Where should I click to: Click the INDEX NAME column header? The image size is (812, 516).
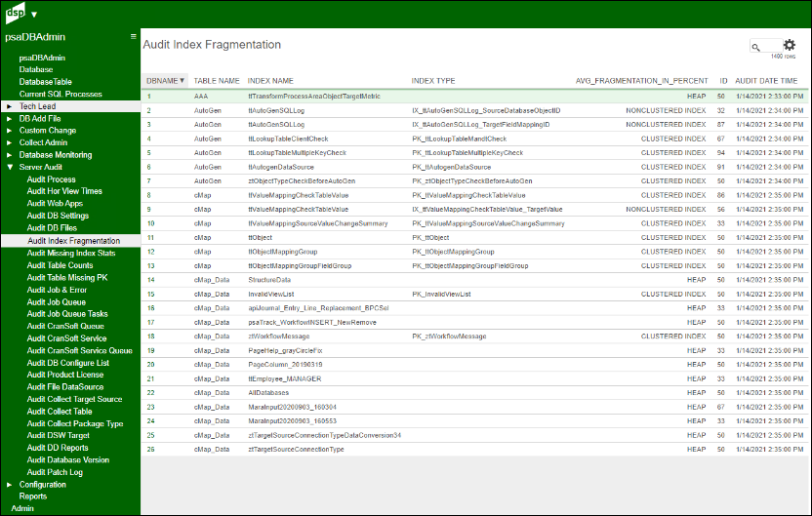click(270, 81)
